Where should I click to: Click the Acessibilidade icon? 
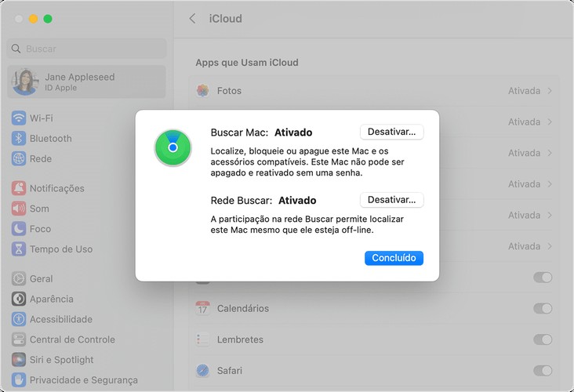19,319
